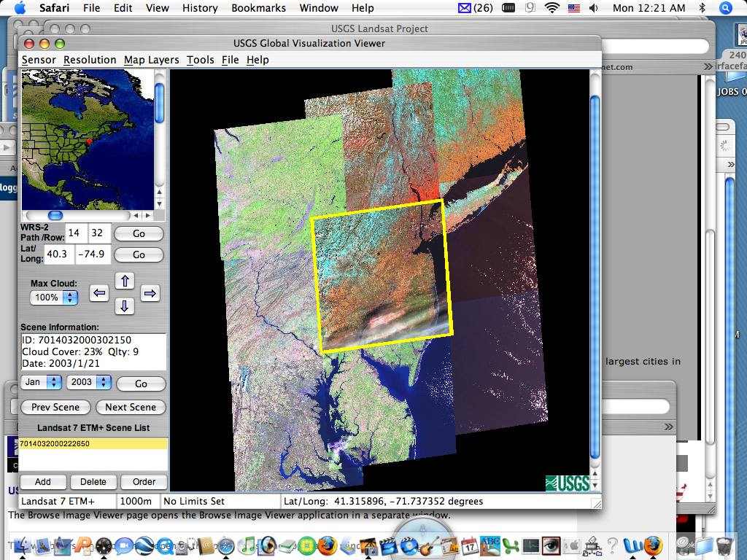Screen dimensions: 747x560
Task: Open Finder from the Dock
Action: [x=23, y=545]
